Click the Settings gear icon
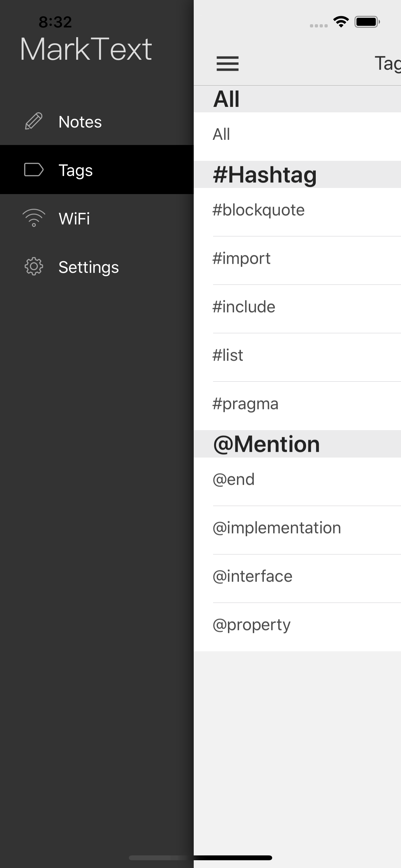This screenshot has width=401, height=868. pos(34,267)
